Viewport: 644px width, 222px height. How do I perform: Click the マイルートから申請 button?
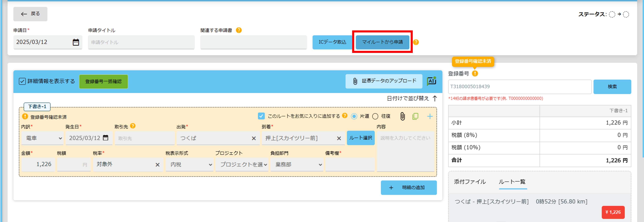point(382,42)
